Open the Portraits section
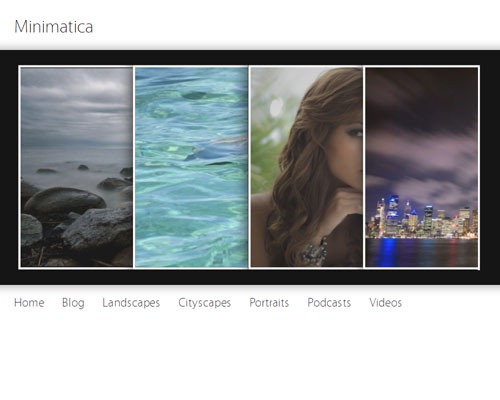This screenshot has width=500, height=400. coord(269,303)
